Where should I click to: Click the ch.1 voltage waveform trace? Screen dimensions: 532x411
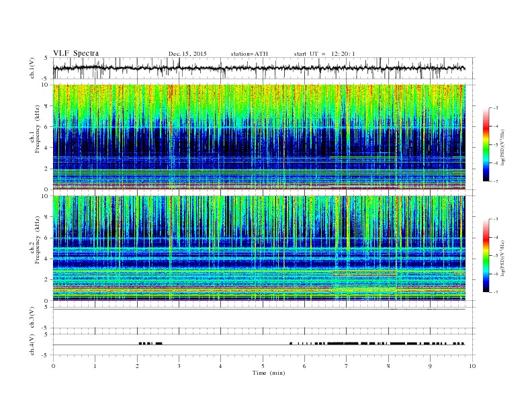259,68
